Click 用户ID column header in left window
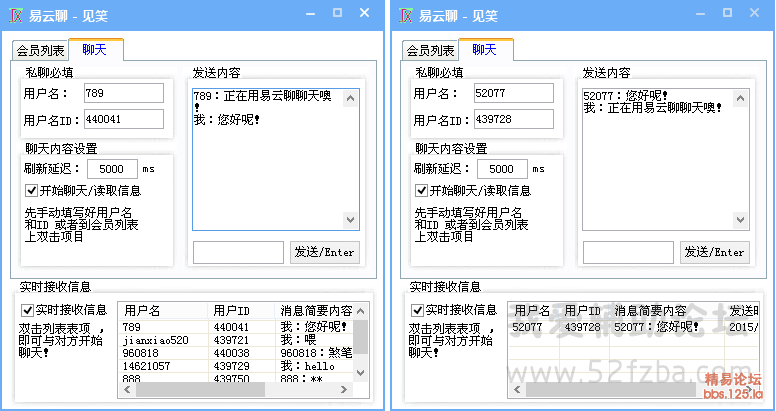The image size is (776, 411). tap(241, 310)
